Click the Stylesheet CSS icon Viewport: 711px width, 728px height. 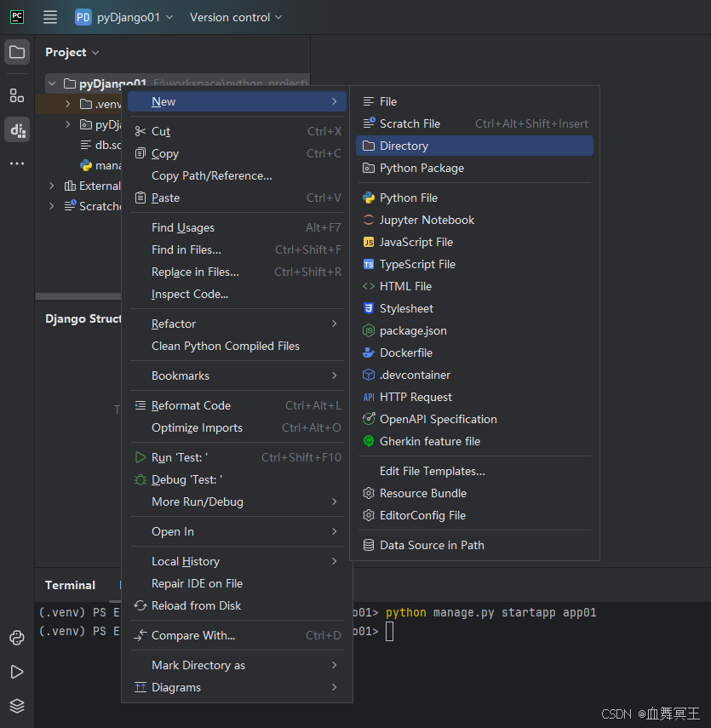(369, 309)
